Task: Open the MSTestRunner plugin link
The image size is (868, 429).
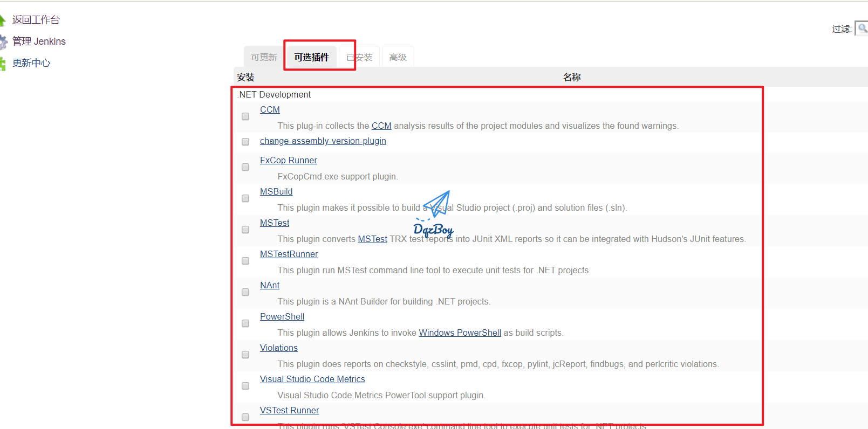Action: pyautogui.click(x=289, y=254)
